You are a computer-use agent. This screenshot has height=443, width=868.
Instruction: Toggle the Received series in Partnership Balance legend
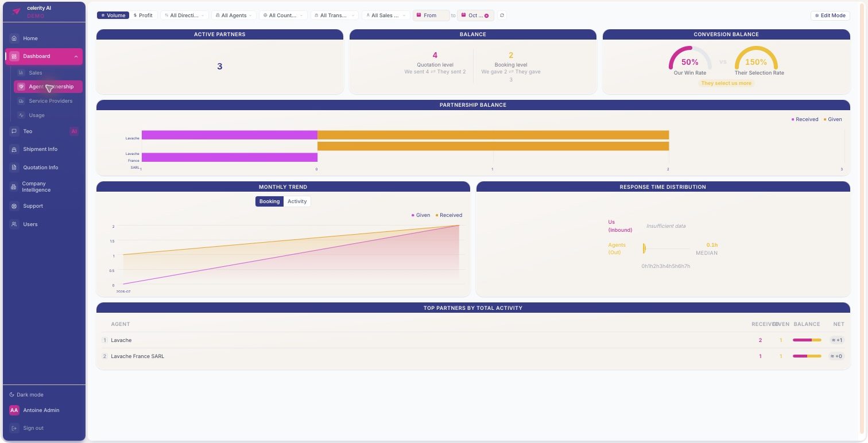pos(805,119)
